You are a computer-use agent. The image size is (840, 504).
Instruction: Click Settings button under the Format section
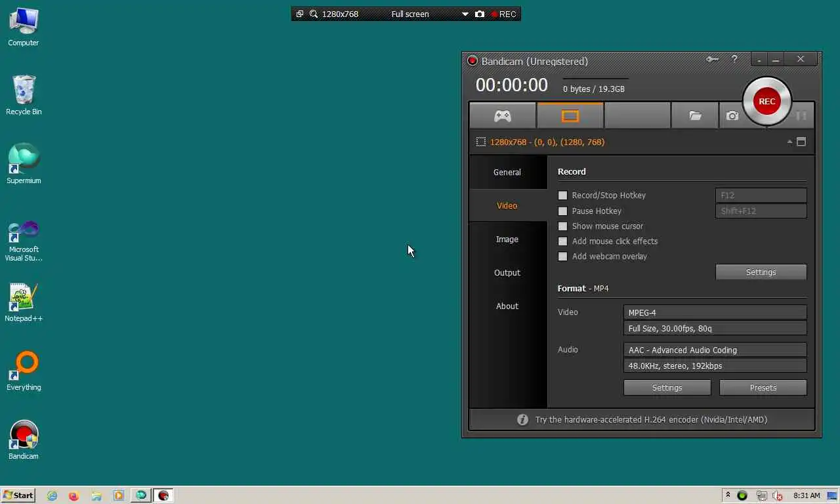(x=667, y=387)
